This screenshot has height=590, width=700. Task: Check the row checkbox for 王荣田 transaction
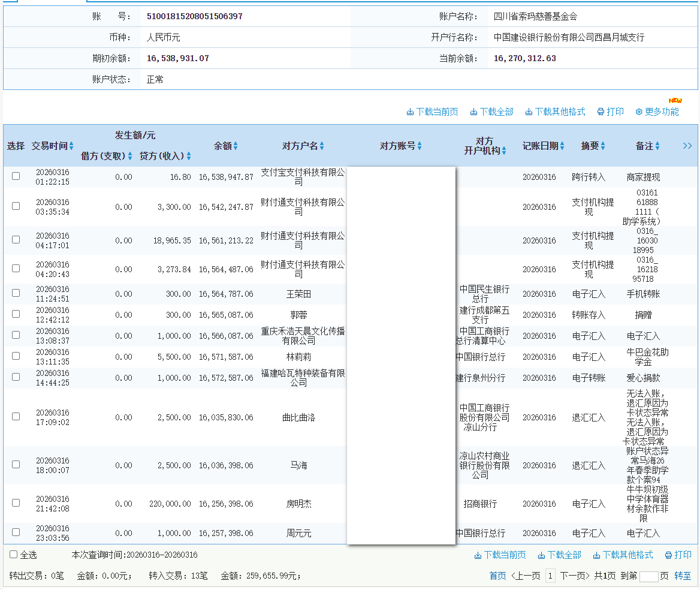(x=15, y=294)
